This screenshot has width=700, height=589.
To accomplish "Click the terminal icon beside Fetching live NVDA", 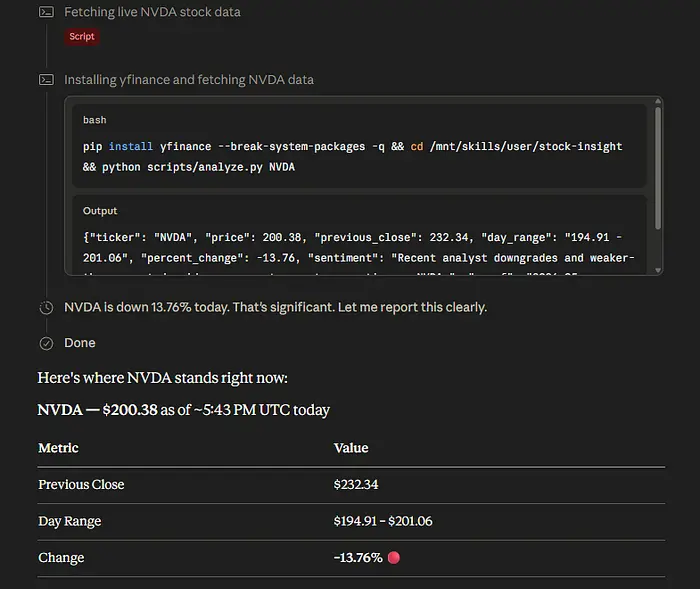I will click(x=46, y=12).
